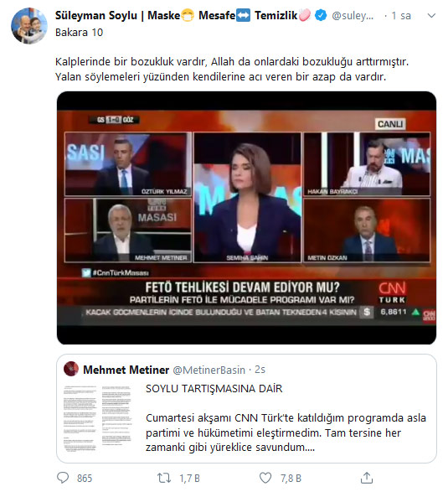Click the blue verified badge
Screen dimensions: 448x492
[321, 15]
